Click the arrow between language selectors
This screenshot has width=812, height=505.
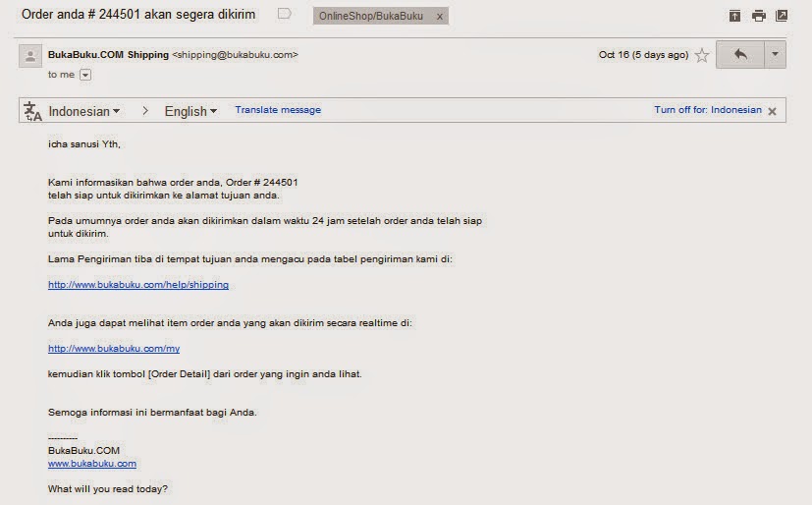click(x=145, y=111)
